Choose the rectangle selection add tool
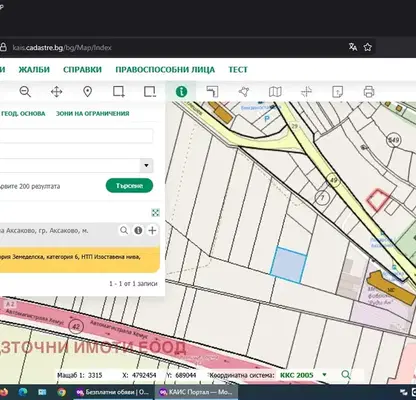 pyautogui.click(x=119, y=91)
